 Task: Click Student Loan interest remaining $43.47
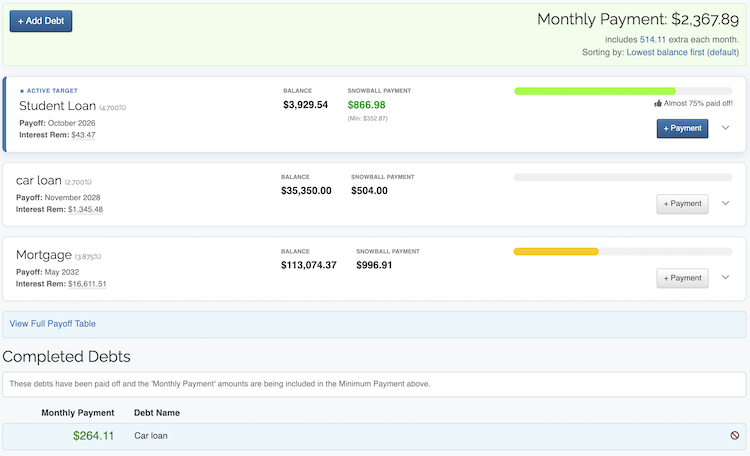coord(83,135)
